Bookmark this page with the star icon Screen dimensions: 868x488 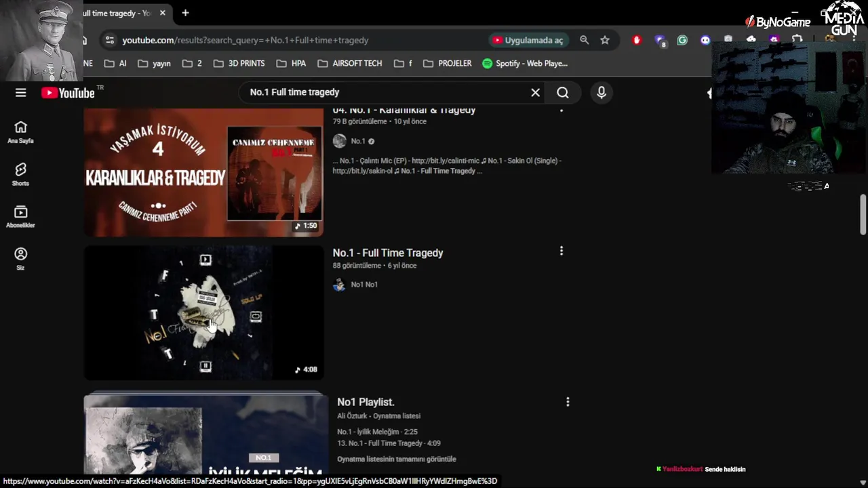(x=605, y=40)
